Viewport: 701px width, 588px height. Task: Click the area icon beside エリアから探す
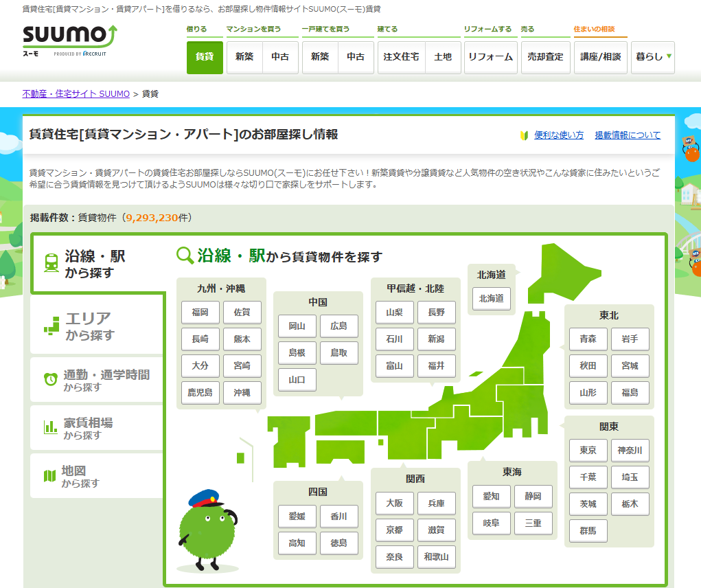click(51, 326)
